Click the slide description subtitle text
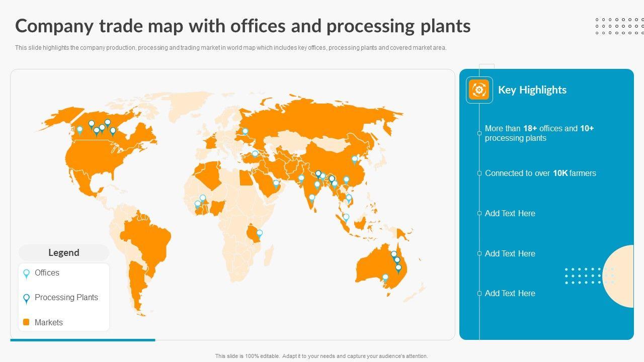 (x=231, y=48)
